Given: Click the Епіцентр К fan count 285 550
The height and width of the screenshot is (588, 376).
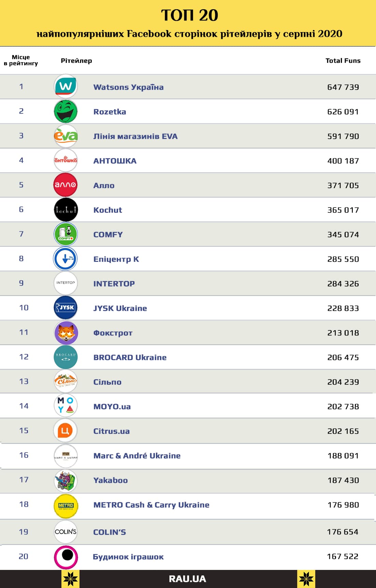Looking at the screenshot, I should [x=343, y=259].
